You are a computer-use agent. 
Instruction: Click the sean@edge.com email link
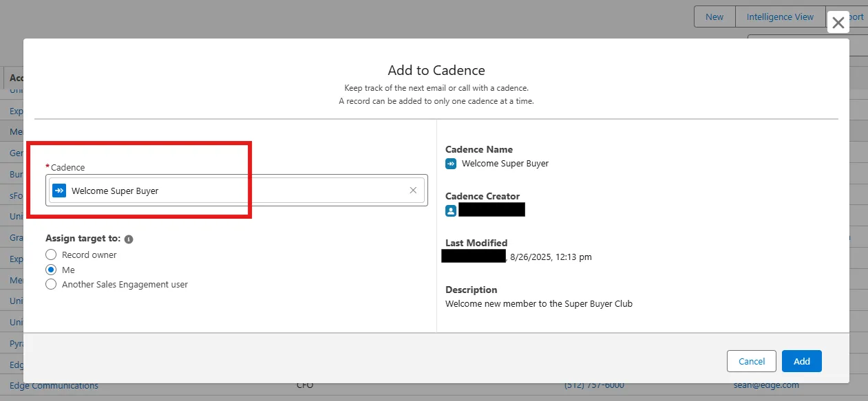coord(766,385)
